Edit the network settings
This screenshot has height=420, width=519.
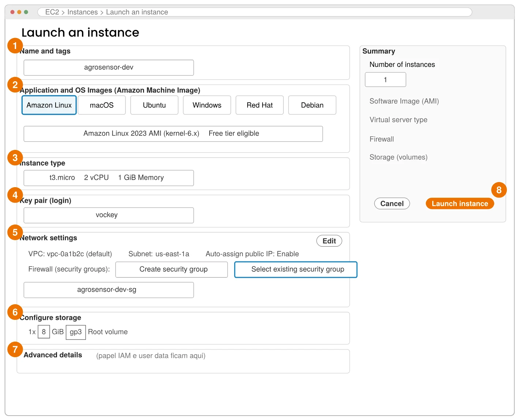coord(329,241)
